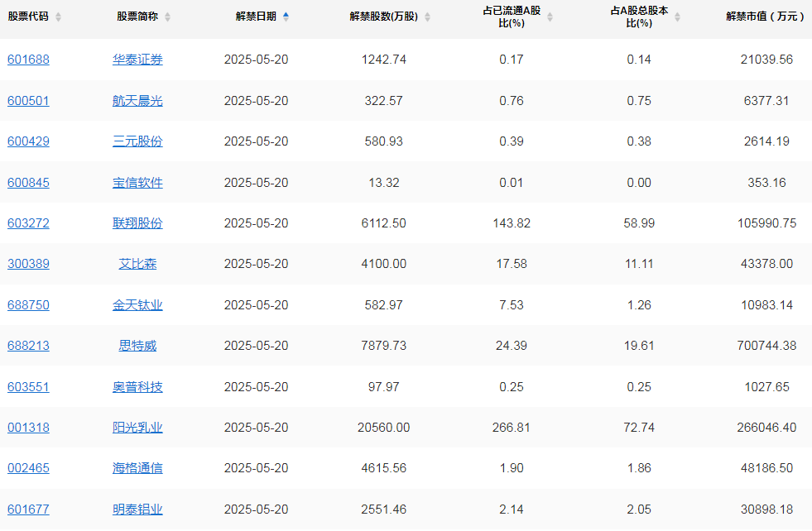Screen dimensions: 812x531
Task: Open stock code 300389
Action: tap(28, 264)
